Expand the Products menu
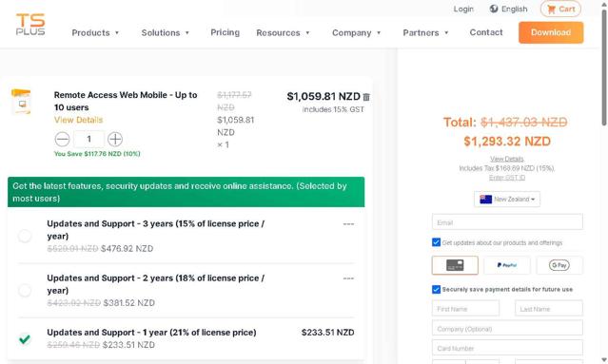The width and height of the screenshot is (608, 364). coord(95,32)
